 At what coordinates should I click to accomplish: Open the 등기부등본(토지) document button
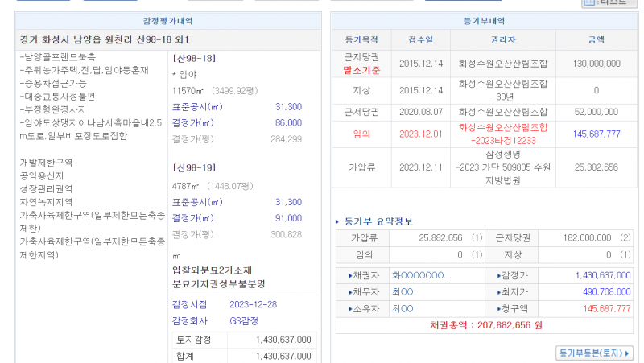[x=595, y=353]
